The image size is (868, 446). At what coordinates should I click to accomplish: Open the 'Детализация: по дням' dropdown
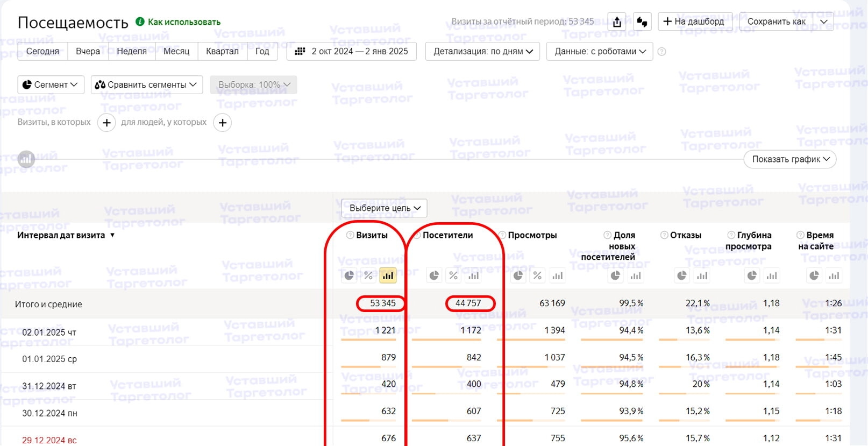pos(482,52)
